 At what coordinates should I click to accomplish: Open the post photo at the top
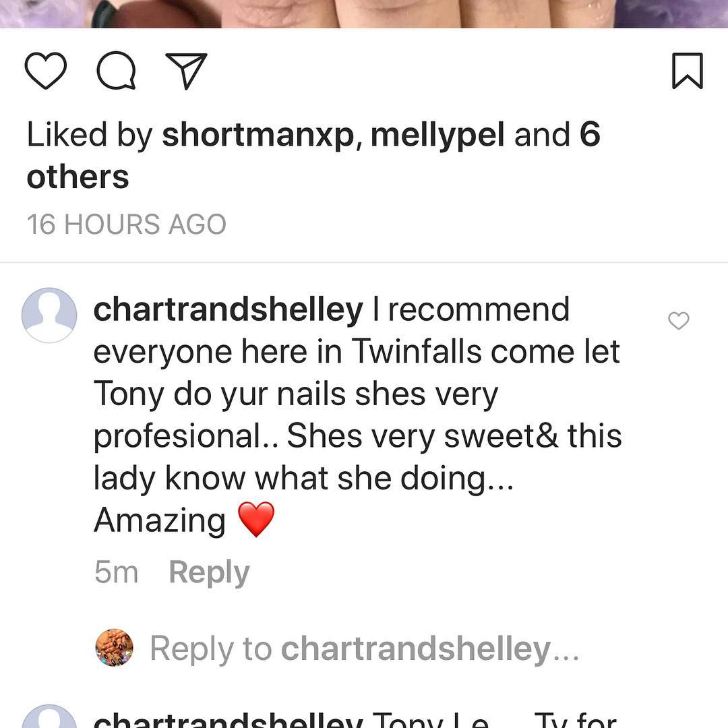[x=364, y=13]
